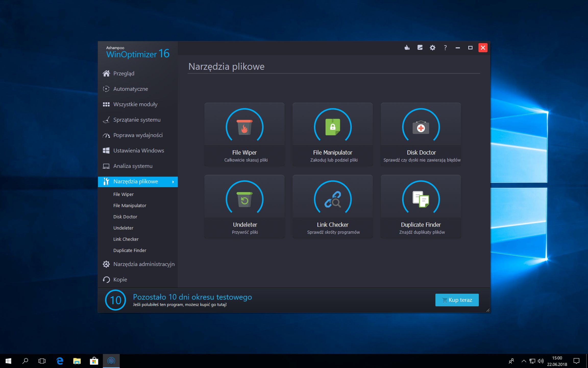Open the File Wiper trash-fire icon tile
The height and width of the screenshot is (368, 588).
tap(244, 127)
